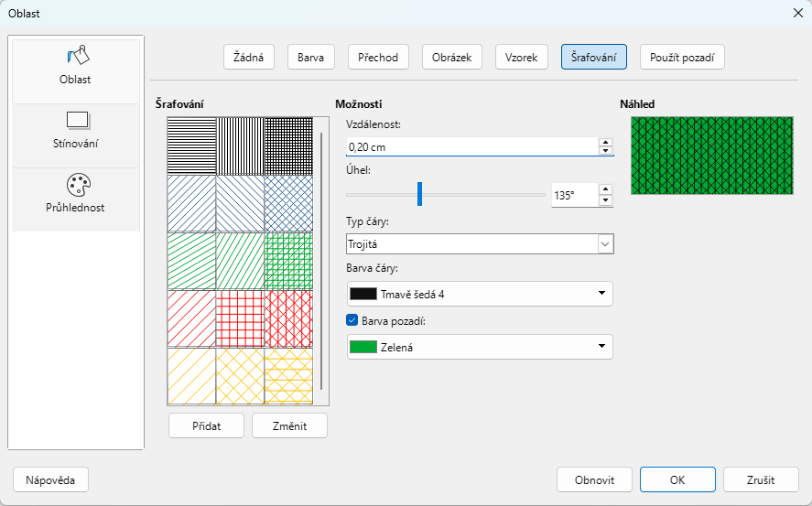
Task: Choose the Barva fill option
Action: [x=311, y=57]
